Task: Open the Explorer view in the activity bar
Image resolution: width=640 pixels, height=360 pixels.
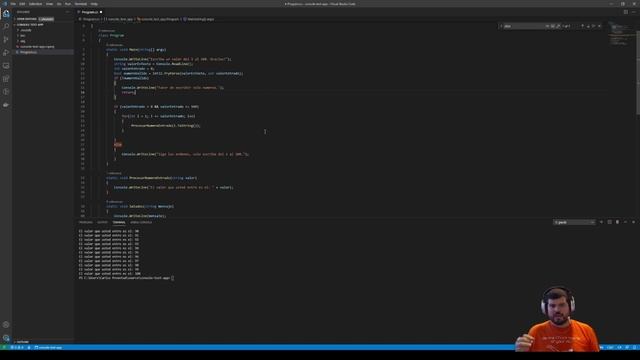Action: [x=6, y=13]
